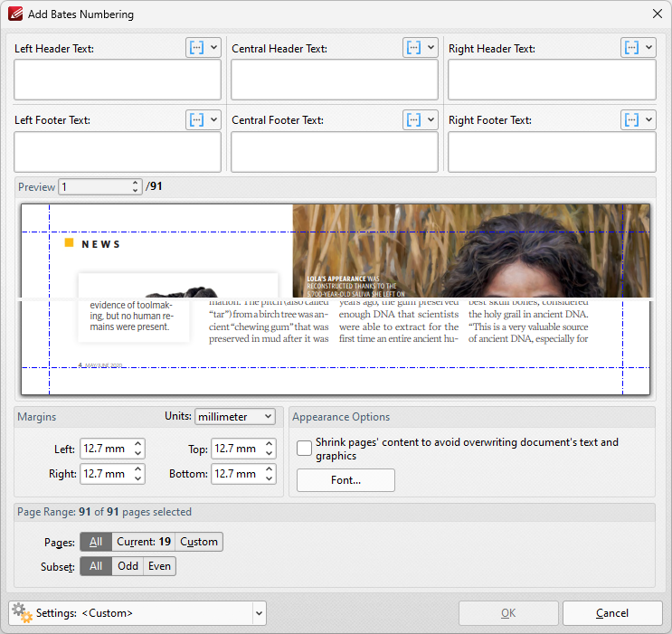Image resolution: width=672 pixels, height=634 pixels.
Task: Expand Central Header Text macro dropdown arrow
Action: click(431, 48)
